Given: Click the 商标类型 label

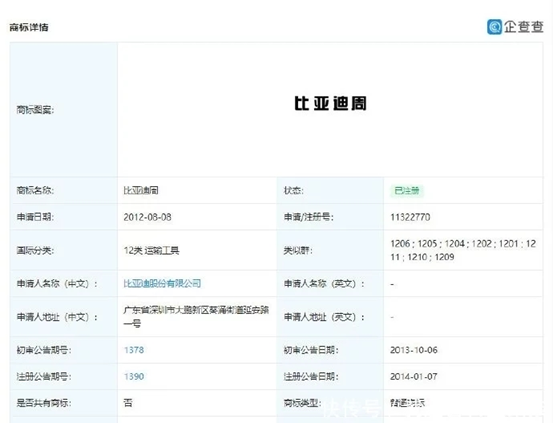Looking at the screenshot, I should [302, 403].
